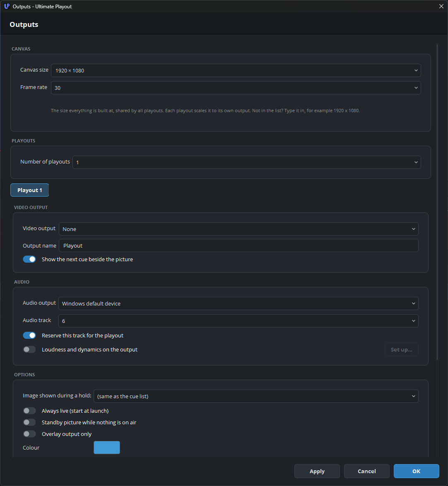
Task: Open the Audio track dropdown
Action: pyautogui.click(x=238, y=321)
